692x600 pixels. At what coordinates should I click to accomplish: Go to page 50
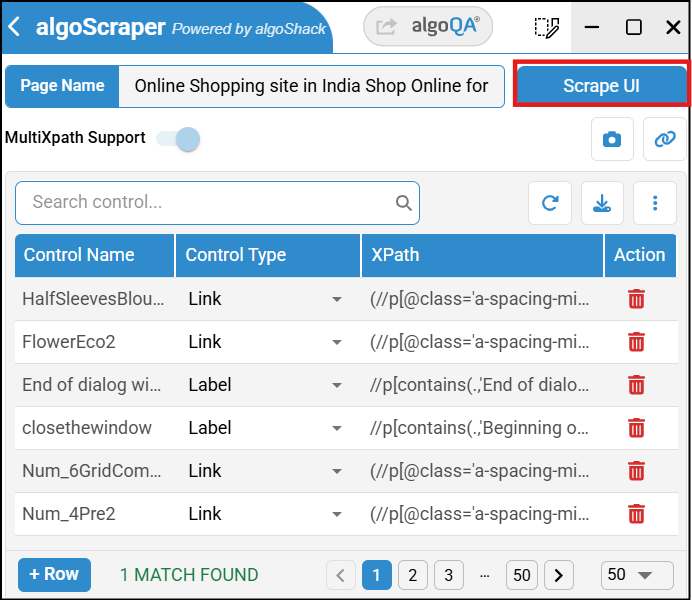point(520,575)
